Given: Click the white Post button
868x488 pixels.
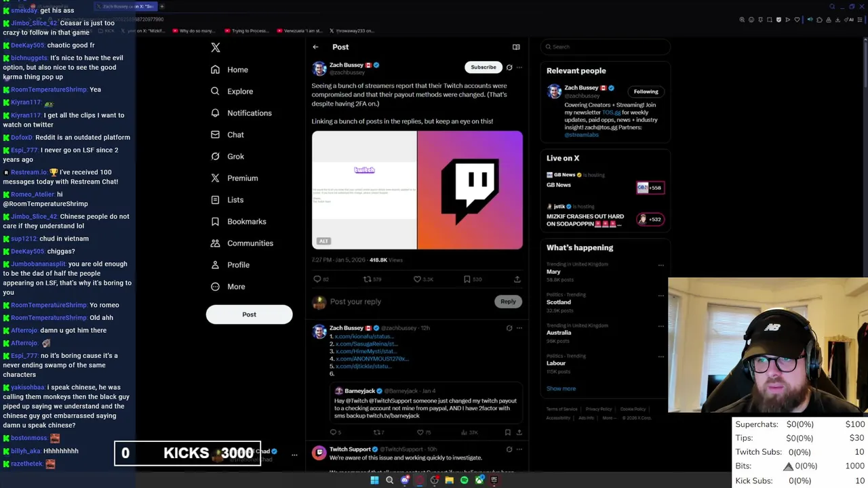Looking at the screenshot, I should 249,314.
